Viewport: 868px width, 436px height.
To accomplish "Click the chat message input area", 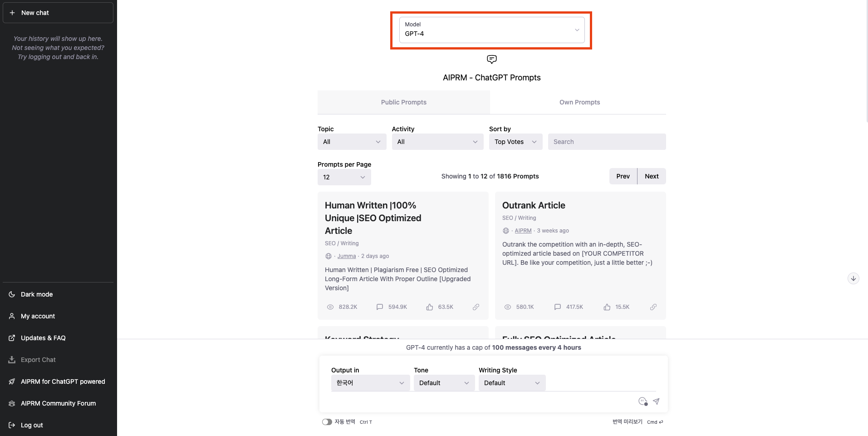I will pos(483,401).
